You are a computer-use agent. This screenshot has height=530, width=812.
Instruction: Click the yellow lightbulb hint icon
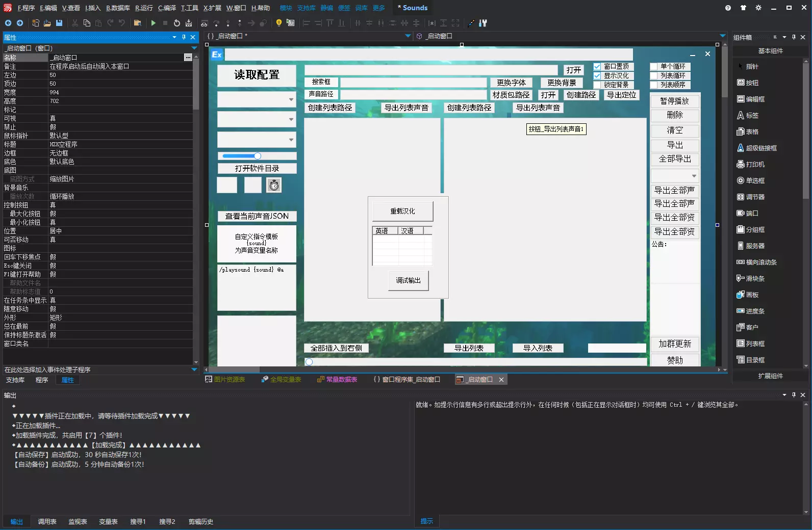279,23
